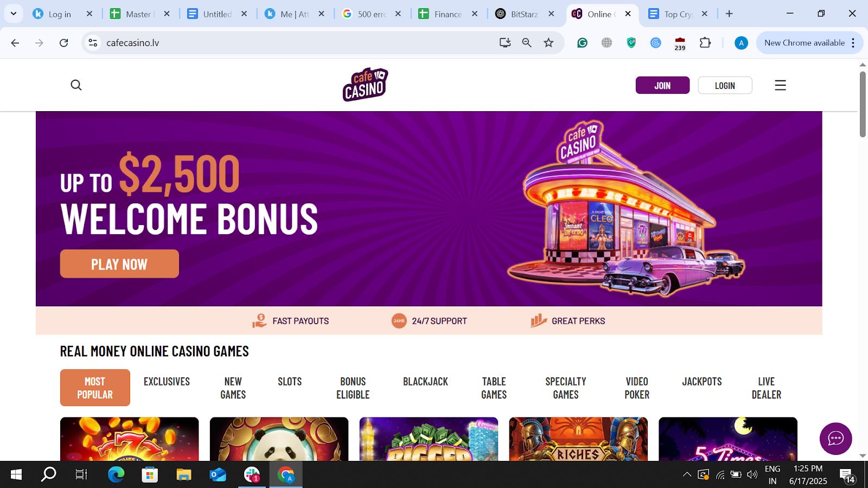Open the panda game thumbnail

(279, 439)
